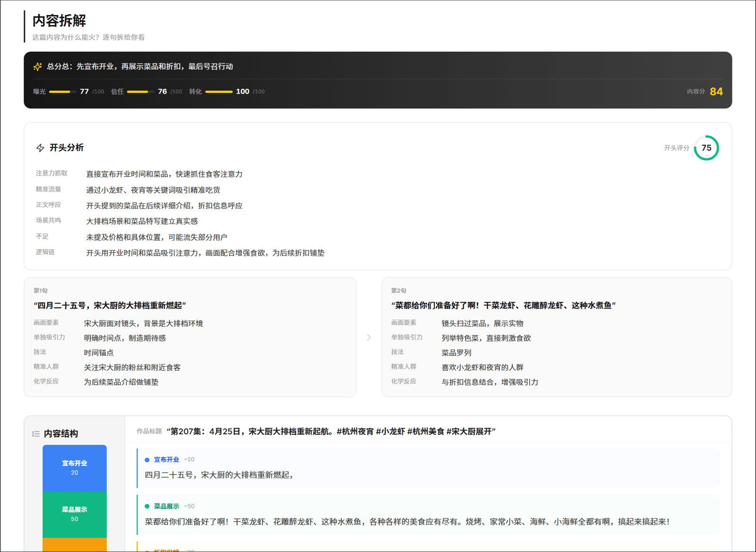Screen dimensions: 756x552
Task: Click the blue 宣布开业 segment label
Action: (166, 460)
